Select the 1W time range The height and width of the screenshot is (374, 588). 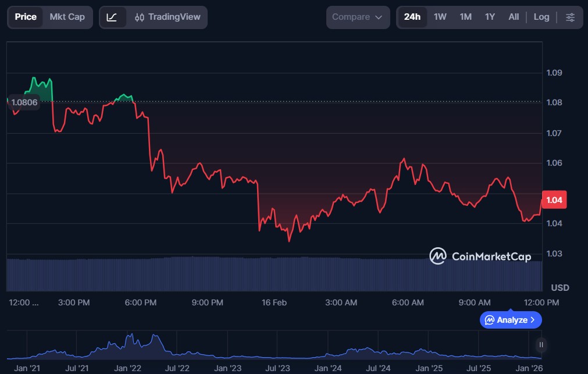pyautogui.click(x=440, y=17)
